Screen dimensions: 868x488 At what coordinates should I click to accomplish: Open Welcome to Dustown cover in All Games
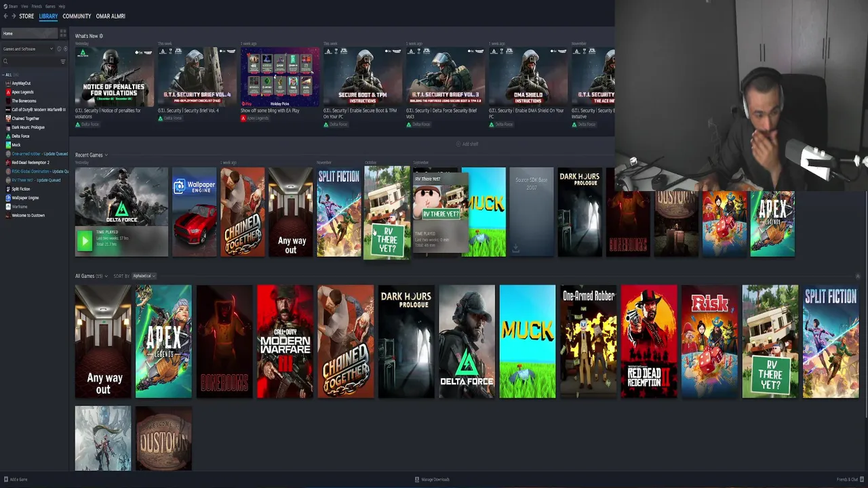(163, 438)
